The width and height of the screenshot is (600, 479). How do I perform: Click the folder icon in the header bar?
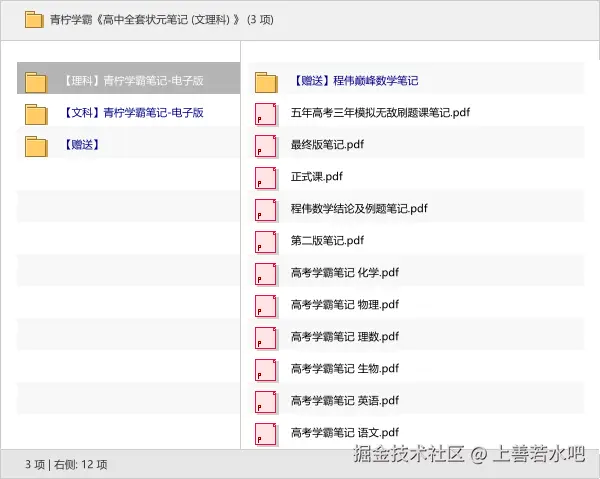click(34, 20)
